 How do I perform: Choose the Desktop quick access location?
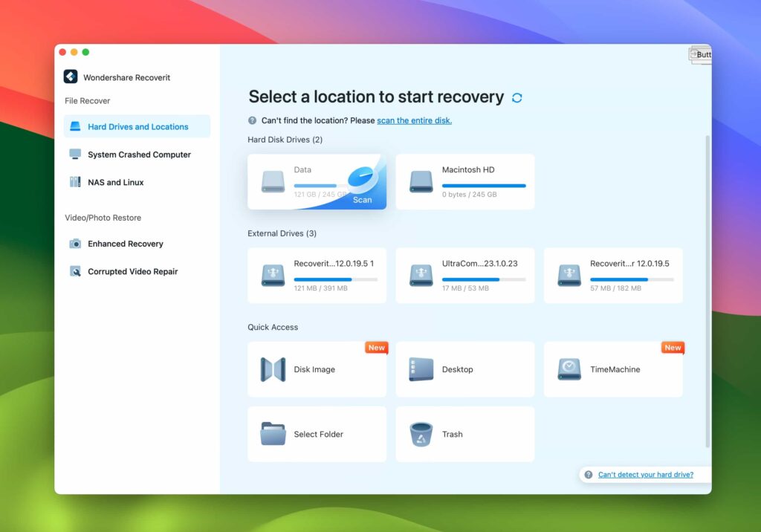click(464, 369)
